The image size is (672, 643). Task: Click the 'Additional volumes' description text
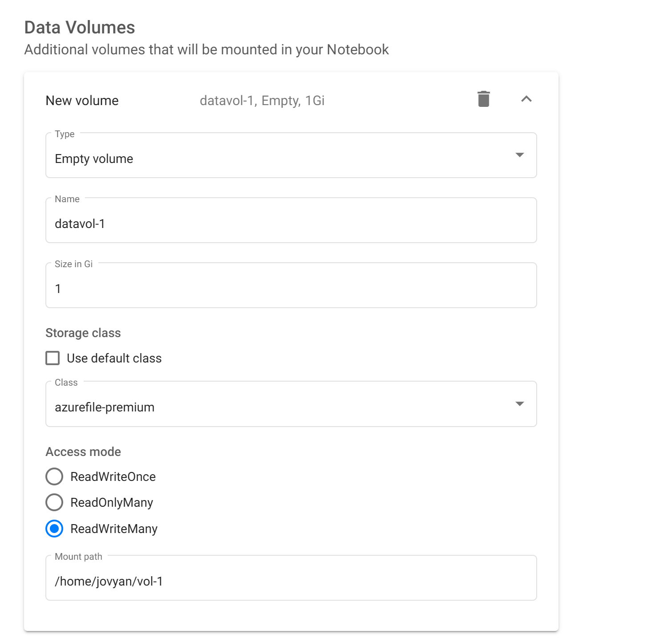tap(206, 49)
